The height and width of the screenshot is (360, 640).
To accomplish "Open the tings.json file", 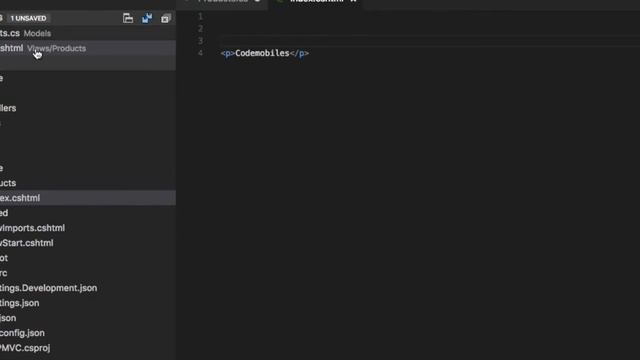I will [20, 303].
